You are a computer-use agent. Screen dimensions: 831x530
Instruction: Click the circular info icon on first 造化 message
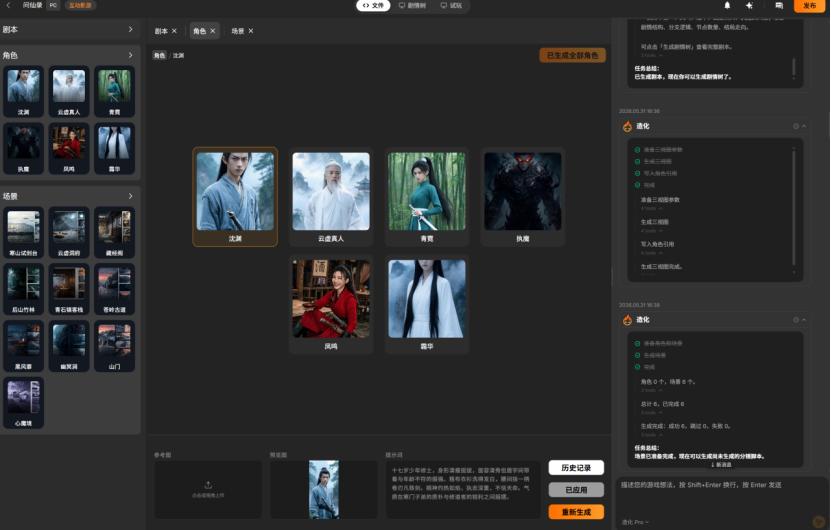tap(796, 126)
